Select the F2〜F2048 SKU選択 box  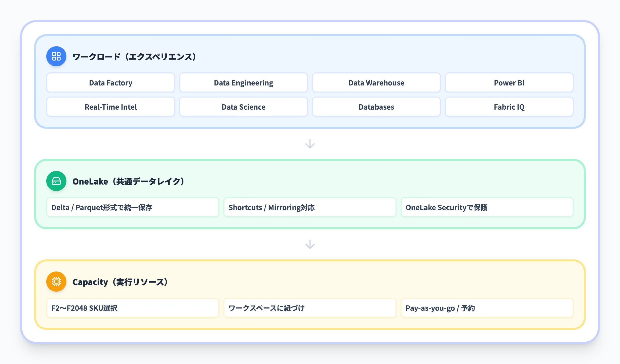pyautogui.click(x=133, y=308)
